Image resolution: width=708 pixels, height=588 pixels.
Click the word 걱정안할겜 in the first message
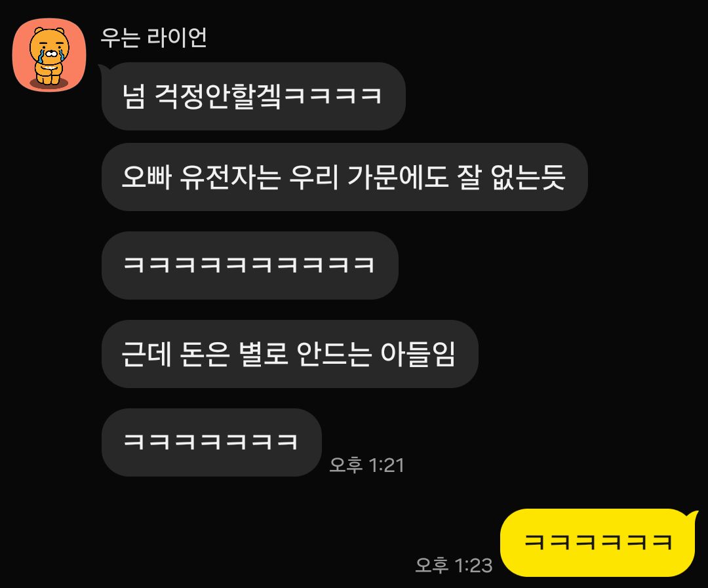click(218, 96)
